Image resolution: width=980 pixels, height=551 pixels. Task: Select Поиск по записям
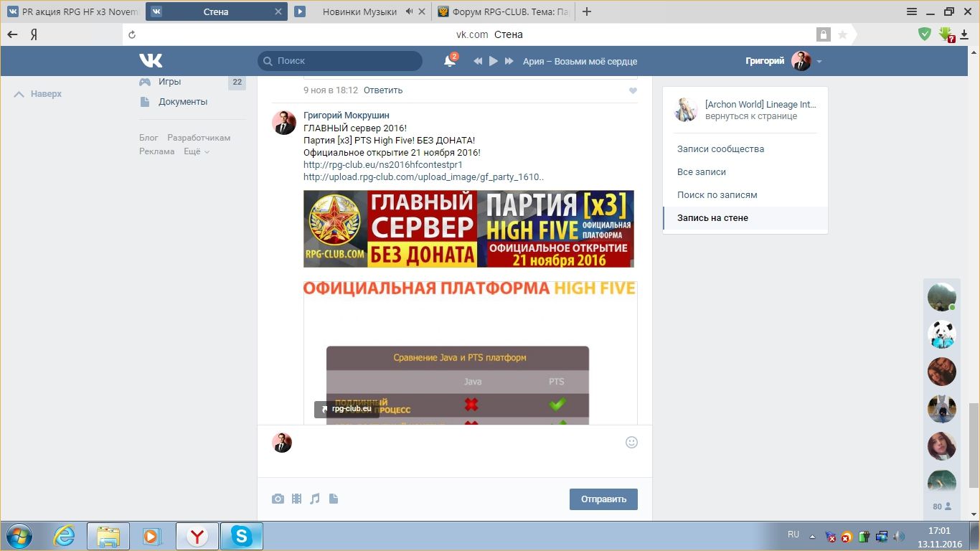(745, 195)
